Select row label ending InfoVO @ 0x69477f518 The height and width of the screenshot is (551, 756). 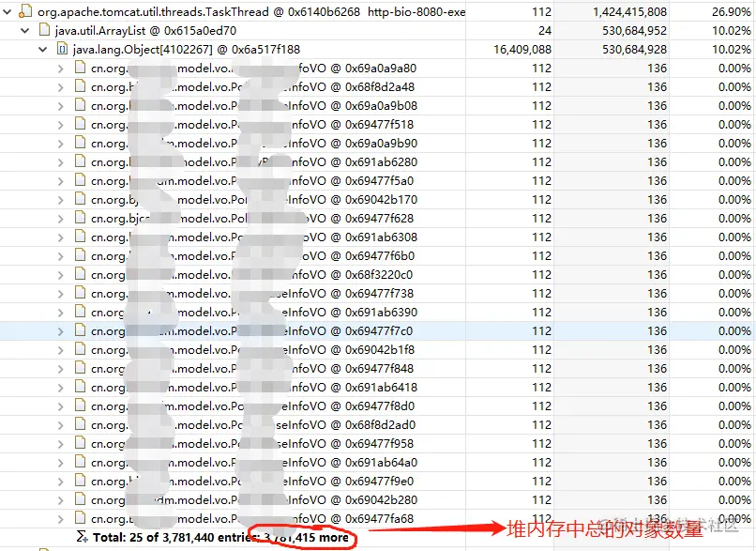[x=252, y=125]
